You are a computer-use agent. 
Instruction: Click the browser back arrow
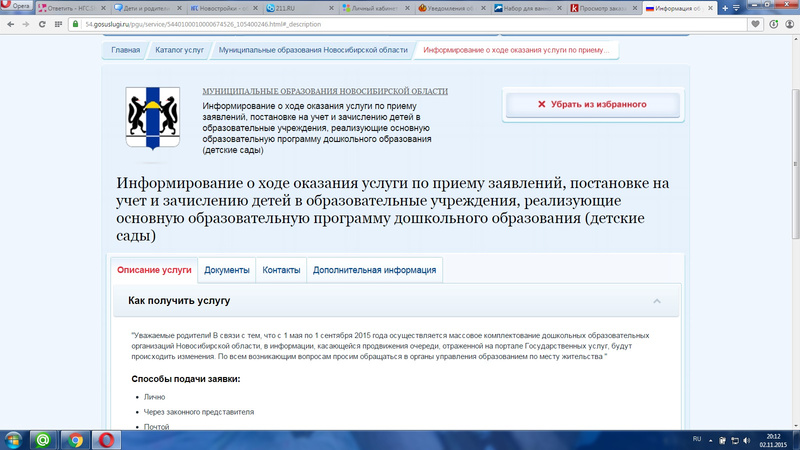[x=11, y=22]
